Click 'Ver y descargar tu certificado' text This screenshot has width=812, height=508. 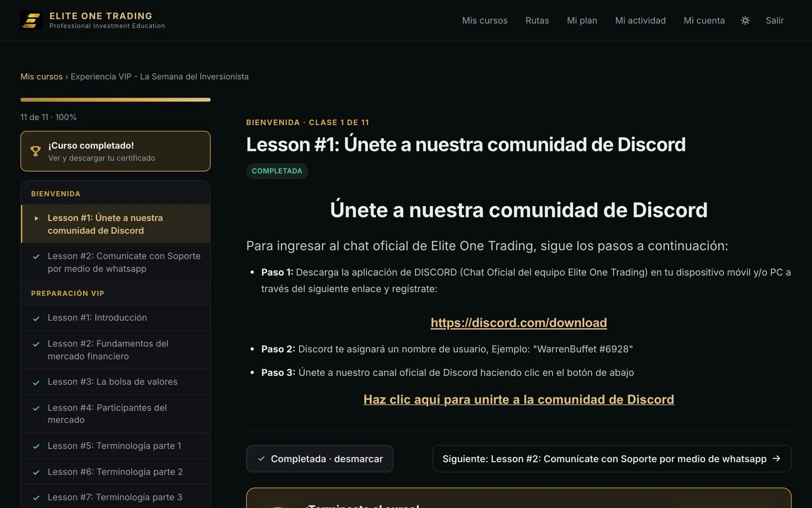click(102, 158)
